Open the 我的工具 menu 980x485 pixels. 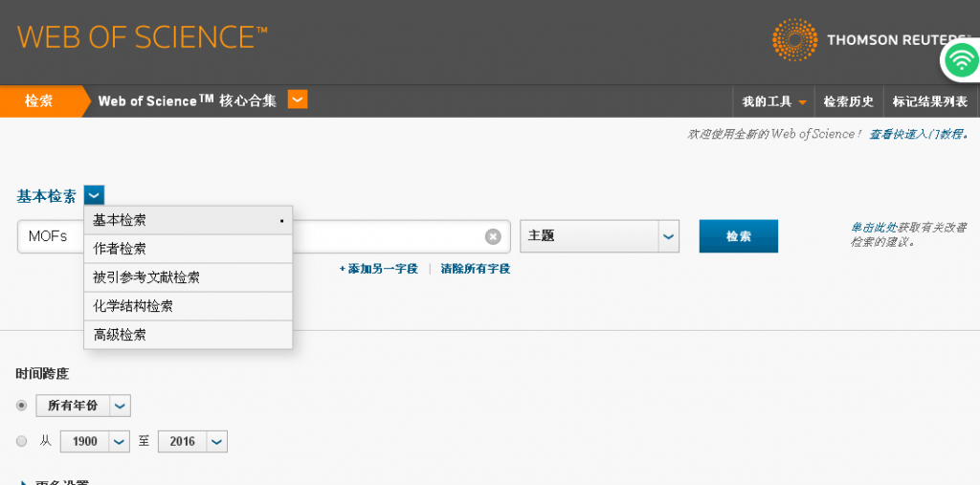point(773,101)
